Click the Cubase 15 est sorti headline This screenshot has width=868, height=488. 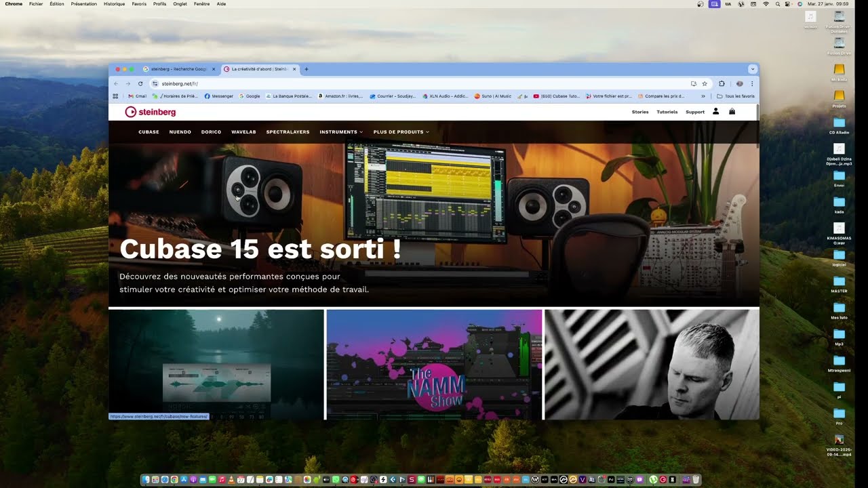point(260,249)
